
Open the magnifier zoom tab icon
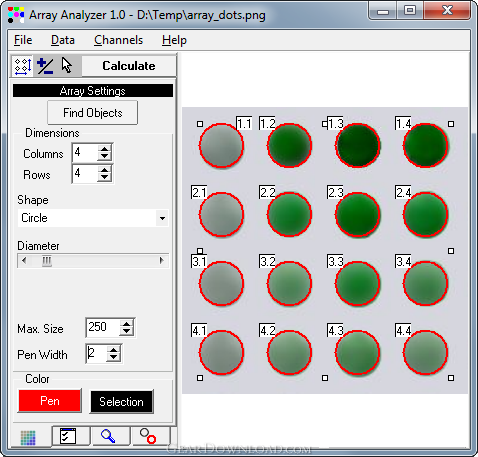(108, 436)
